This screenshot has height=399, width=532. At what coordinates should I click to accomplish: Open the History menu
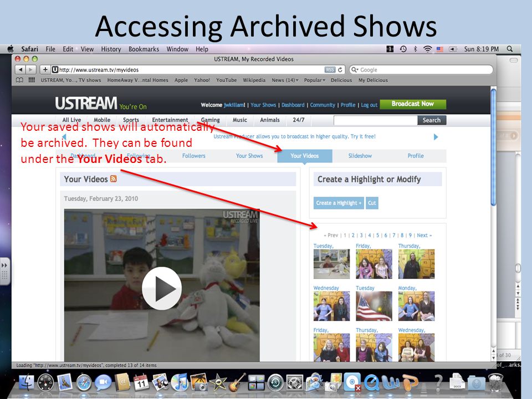click(x=111, y=49)
